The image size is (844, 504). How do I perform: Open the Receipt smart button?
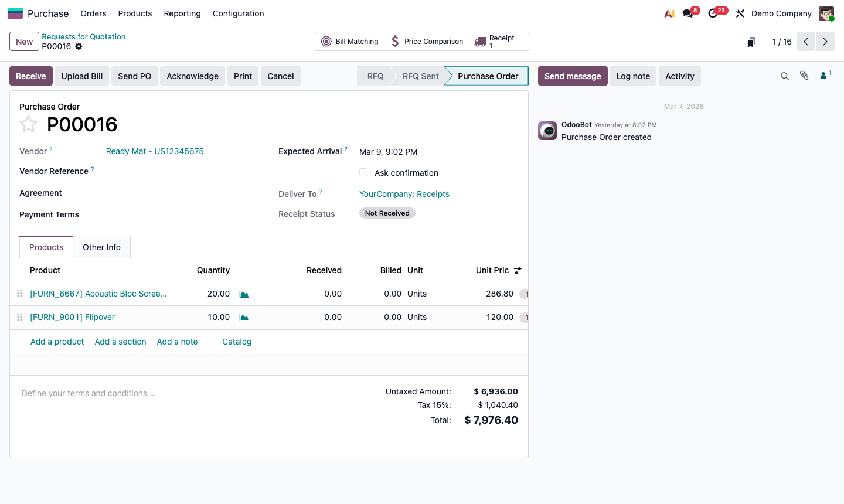(499, 41)
